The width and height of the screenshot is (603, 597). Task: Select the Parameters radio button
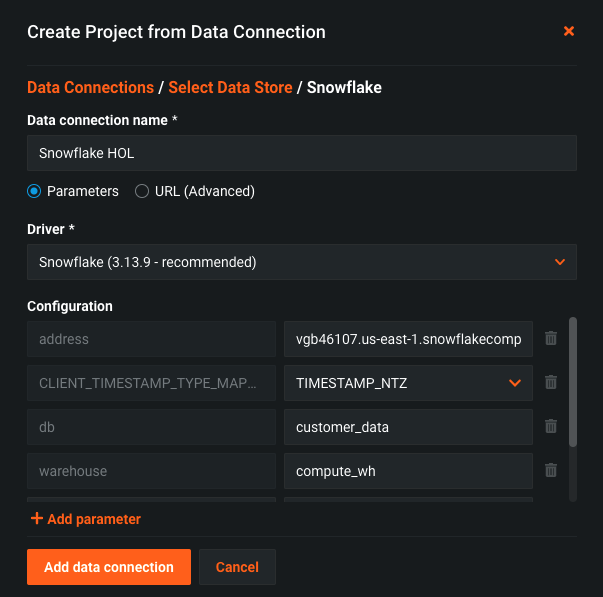[x=34, y=191]
